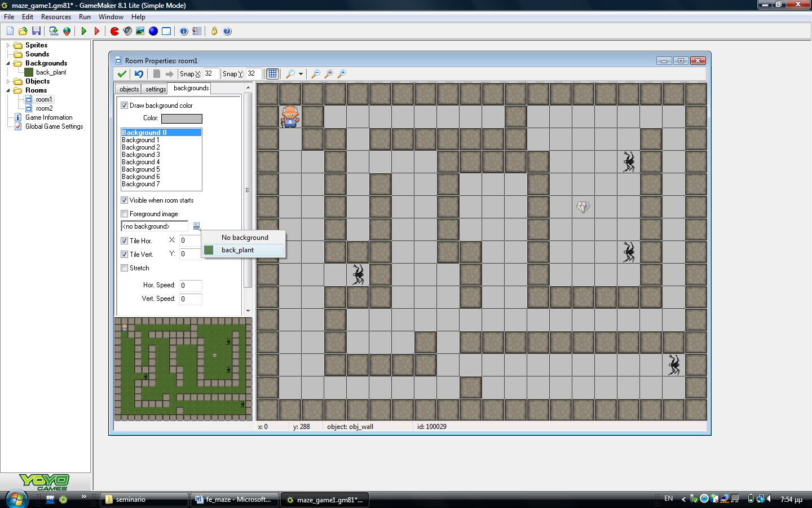This screenshot has width=812, height=508.
Task: Open the magnifier view options
Action: click(x=290, y=74)
